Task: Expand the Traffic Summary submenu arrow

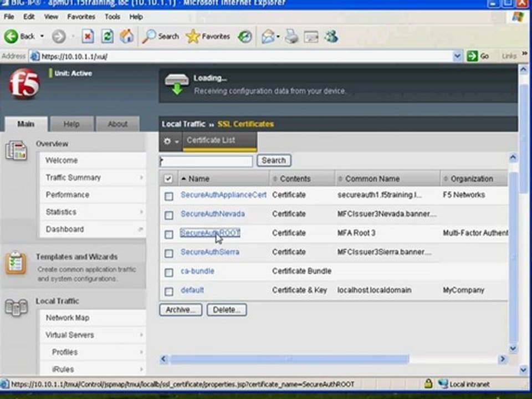Action: 141,177
